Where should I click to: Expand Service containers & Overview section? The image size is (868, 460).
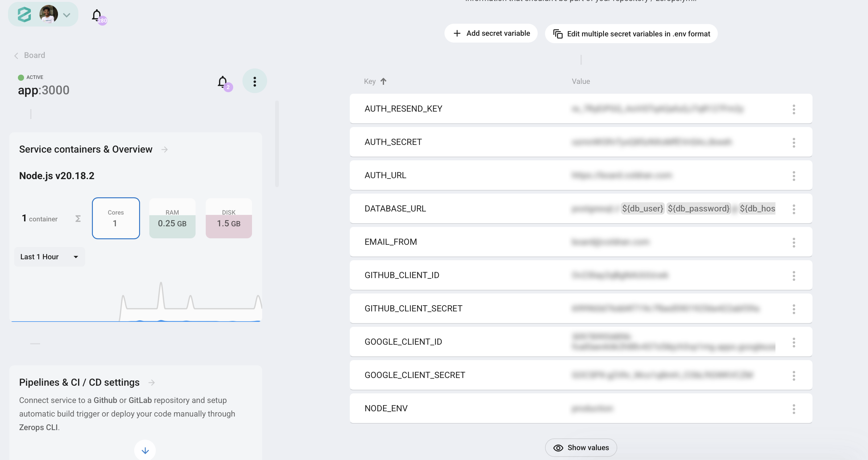pyautogui.click(x=164, y=150)
